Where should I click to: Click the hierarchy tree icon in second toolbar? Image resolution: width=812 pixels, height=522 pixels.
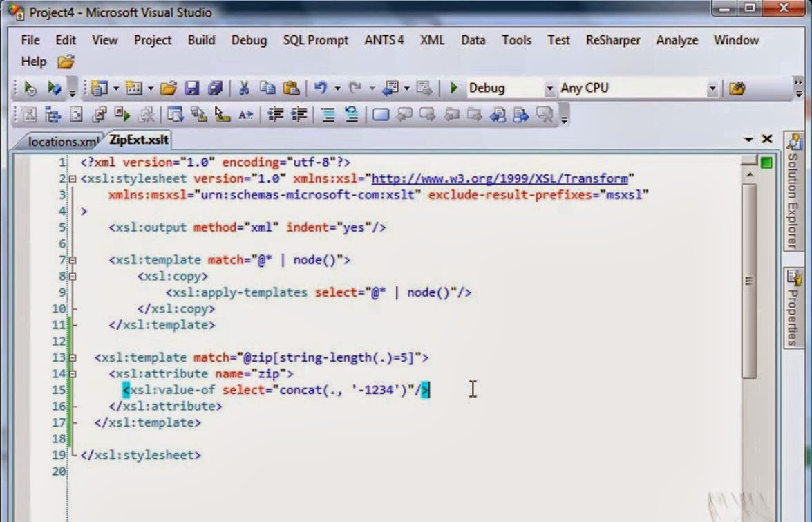coord(53,114)
